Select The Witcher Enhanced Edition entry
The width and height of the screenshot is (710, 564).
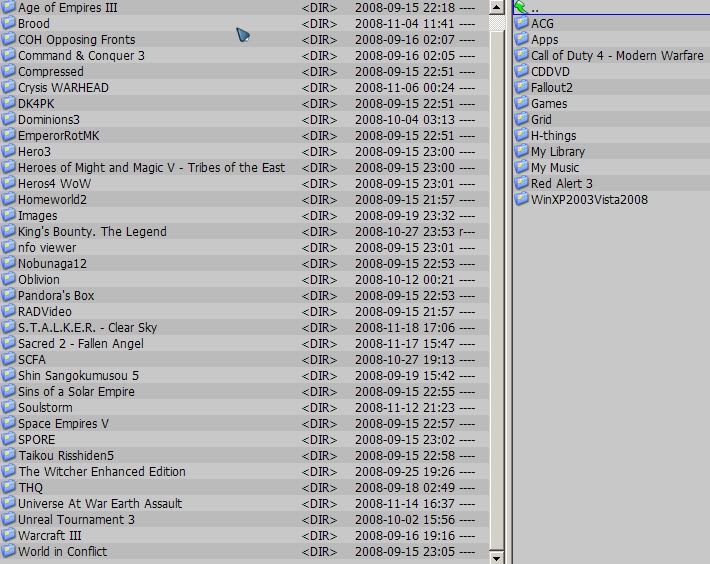click(x=102, y=472)
